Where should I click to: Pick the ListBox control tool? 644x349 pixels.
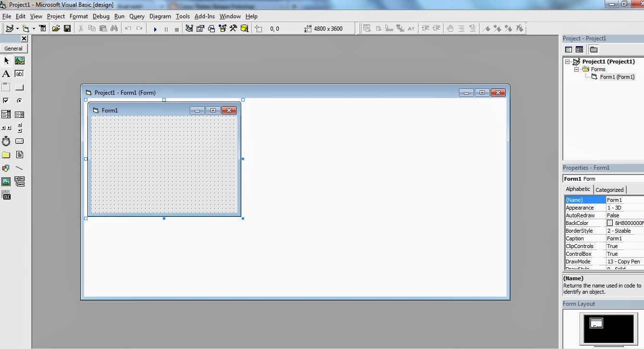click(x=20, y=114)
